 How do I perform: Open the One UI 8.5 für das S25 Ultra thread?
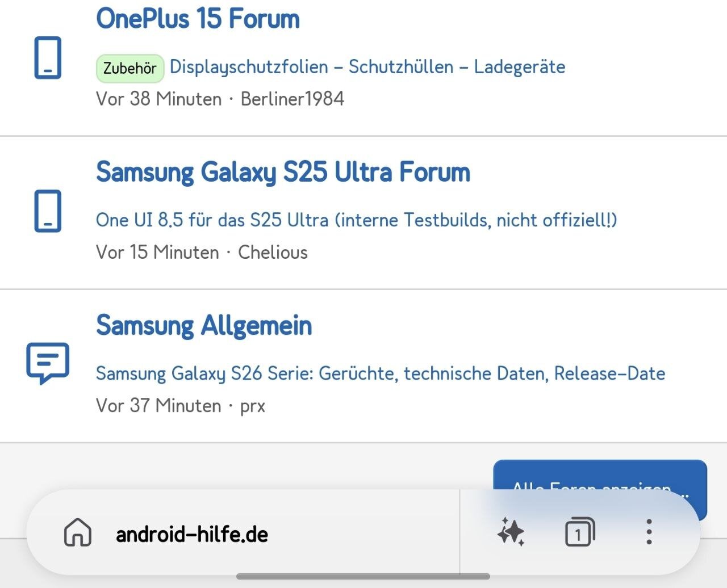356,220
